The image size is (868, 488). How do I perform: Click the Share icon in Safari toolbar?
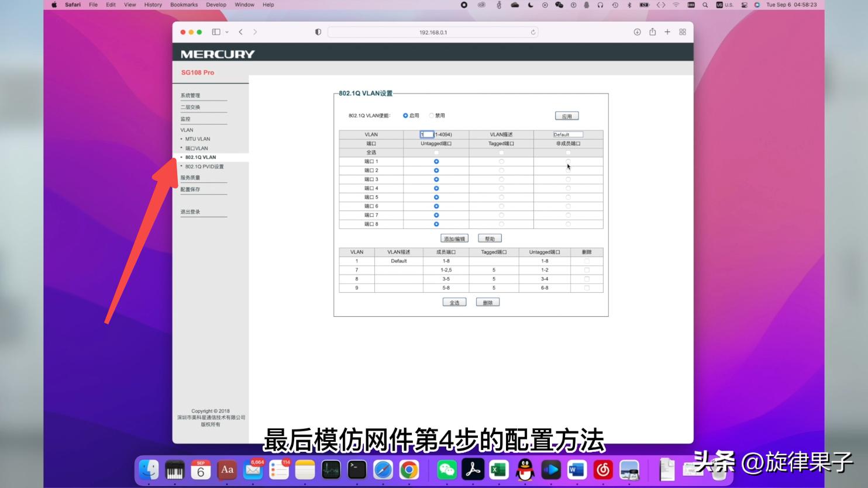click(652, 32)
